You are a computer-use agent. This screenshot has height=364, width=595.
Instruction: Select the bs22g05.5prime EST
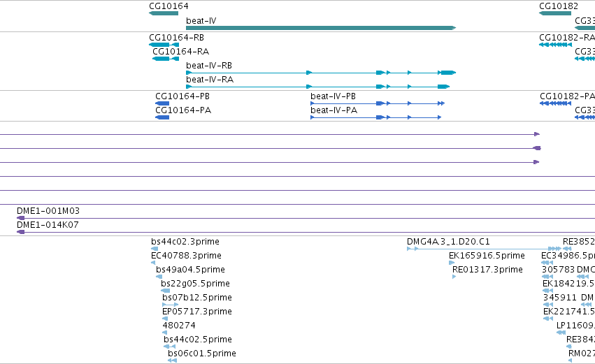pos(195,284)
